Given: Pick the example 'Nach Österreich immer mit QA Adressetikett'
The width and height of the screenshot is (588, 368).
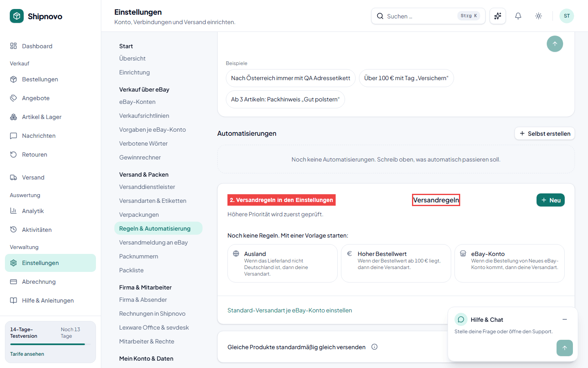Looking at the screenshot, I should 291,78.
